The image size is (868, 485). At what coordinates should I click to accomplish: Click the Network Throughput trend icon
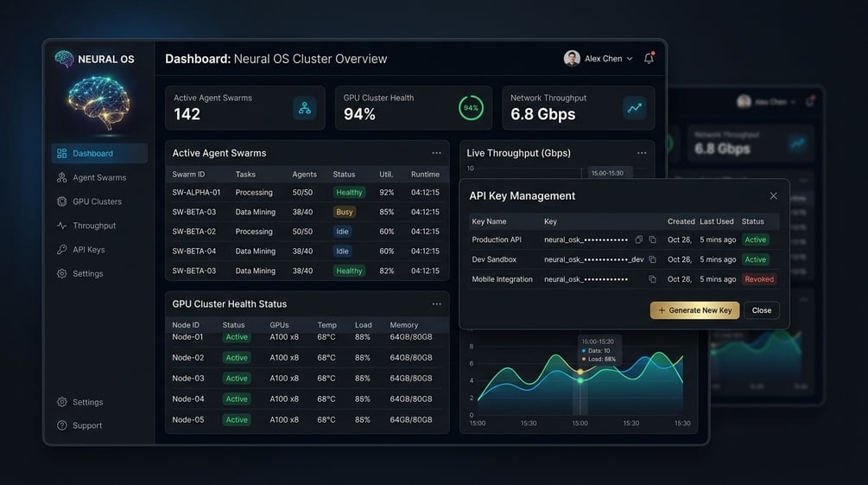(x=635, y=107)
